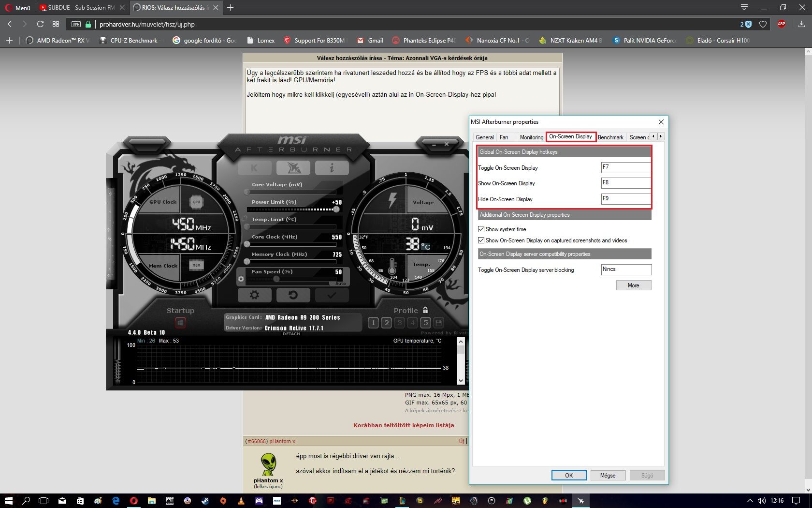Click the Fan Speed slider

tap(291, 279)
